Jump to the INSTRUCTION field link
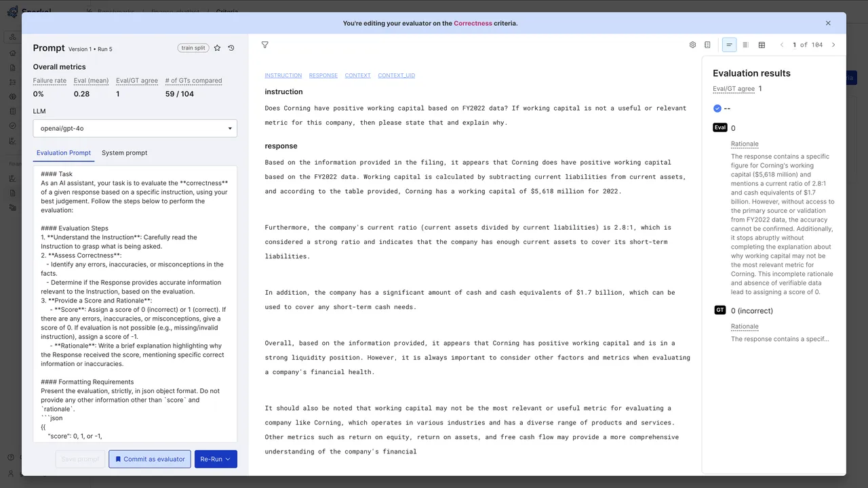Screen dimensions: 868x488 pyautogui.click(x=283, y=75)
